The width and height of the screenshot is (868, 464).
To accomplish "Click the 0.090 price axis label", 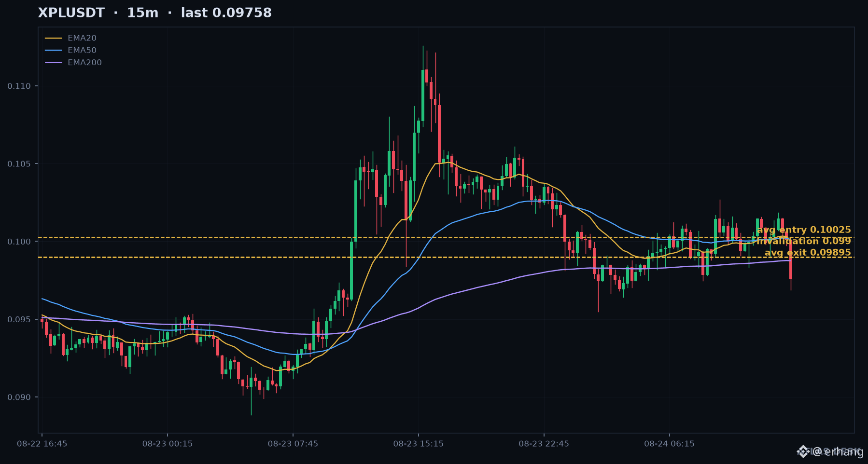I will (19, 397).
